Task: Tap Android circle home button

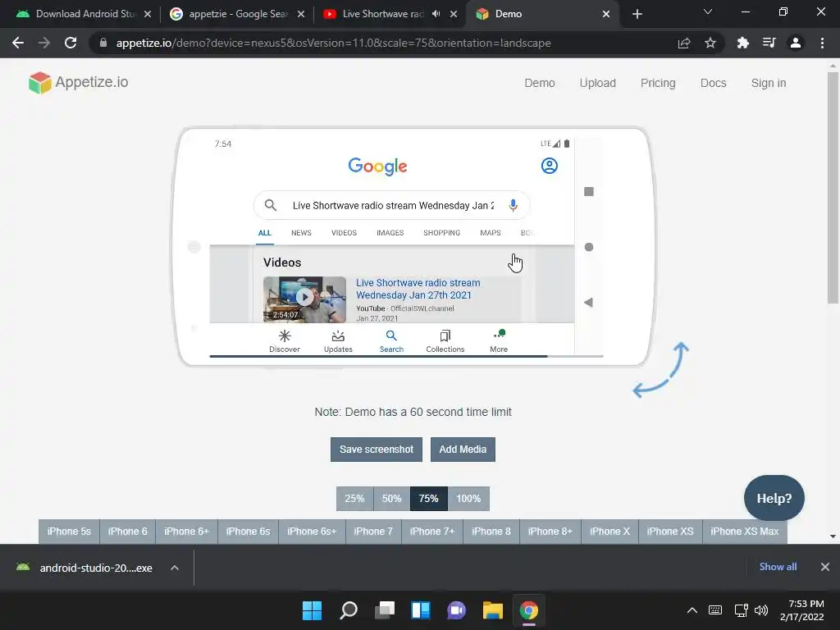Action: pyautogui.click(x=589, y=247)
